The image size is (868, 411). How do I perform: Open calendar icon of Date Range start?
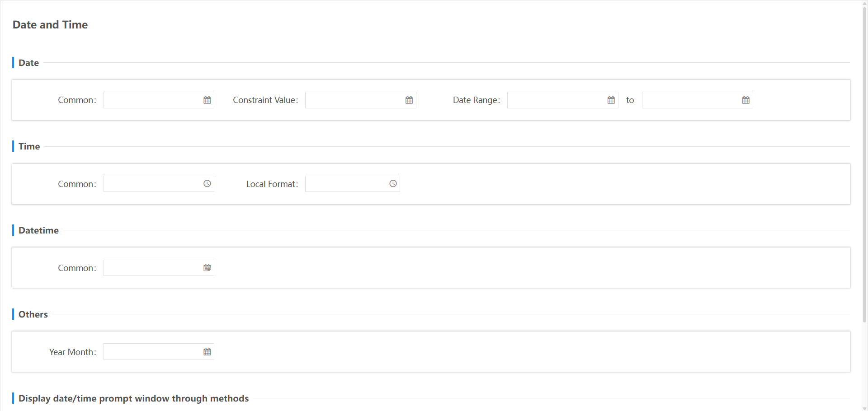[x=611, y=100]
